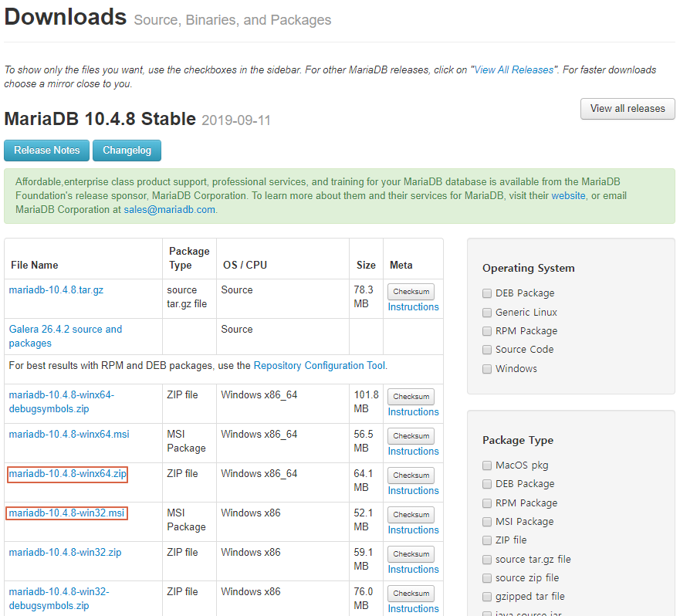
Task: Download mariadb-10.4.8-winx64-debugsymbols.zip
Action: tap(62, 401)
